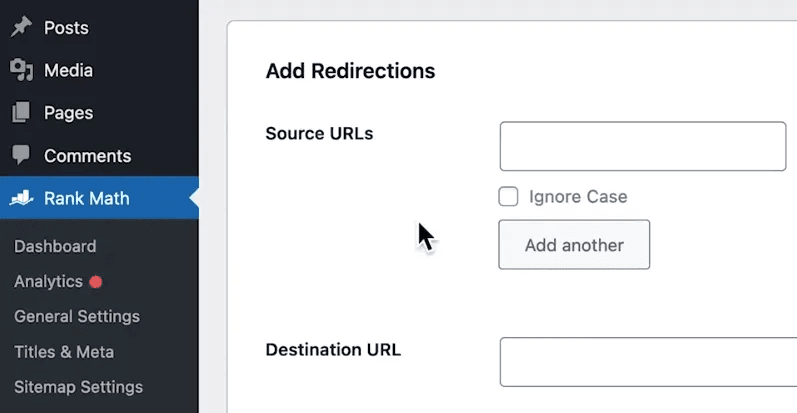Screen dimensions: 797x413
Task: Go to General Settings submenu
Action: pyautogui.click(x=77, y=316)
